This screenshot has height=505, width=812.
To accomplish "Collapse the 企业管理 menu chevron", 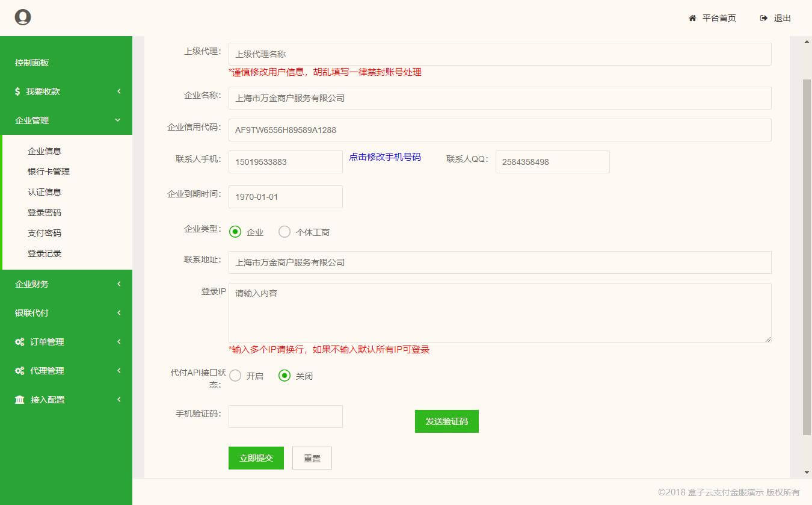I will click(x=118, y=120).
